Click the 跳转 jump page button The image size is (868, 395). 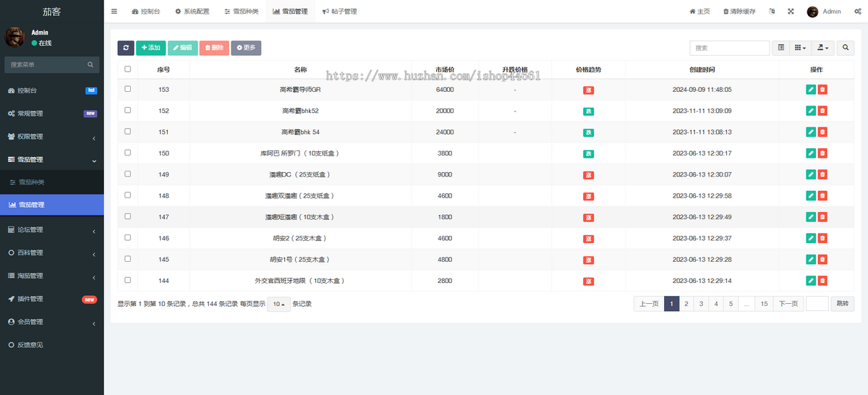point(842,304)
